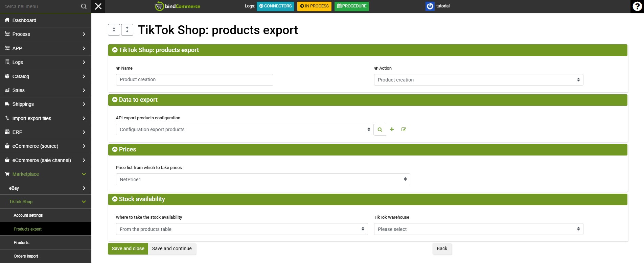Search the API export configuration with magnifier

(x=380, y=129)
